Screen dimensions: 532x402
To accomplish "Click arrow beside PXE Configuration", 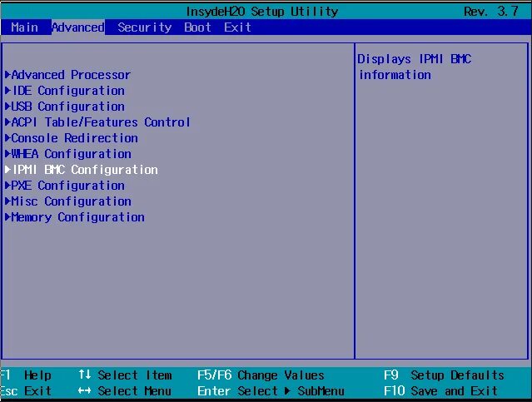I will 7,186.
